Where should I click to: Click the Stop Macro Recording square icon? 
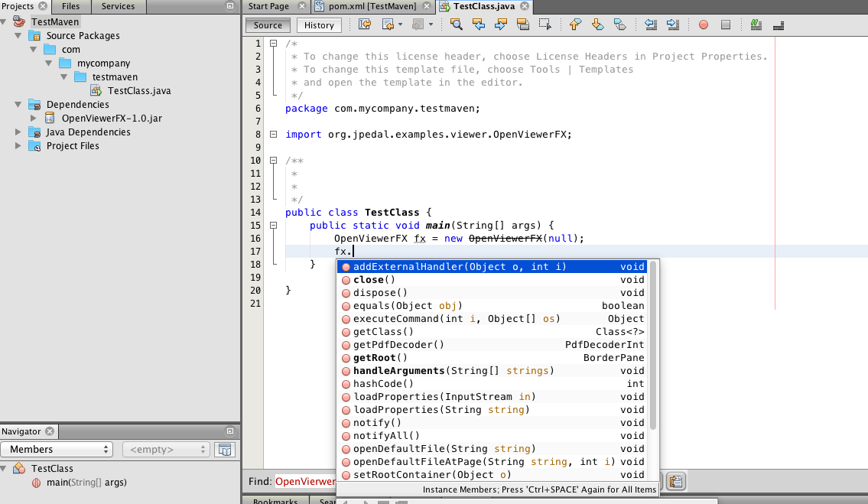(x=726, y=24)
